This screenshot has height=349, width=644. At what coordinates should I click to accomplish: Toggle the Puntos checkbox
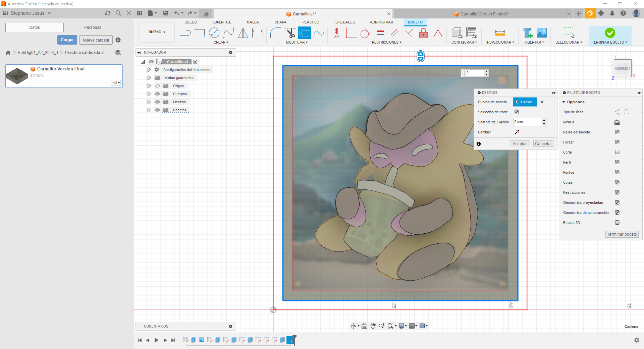(x=617, y=172)
